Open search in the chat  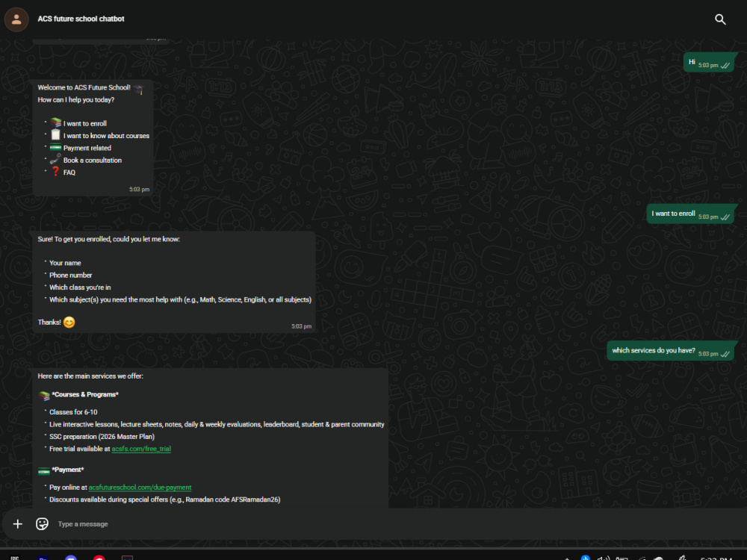tap(720, 19)
